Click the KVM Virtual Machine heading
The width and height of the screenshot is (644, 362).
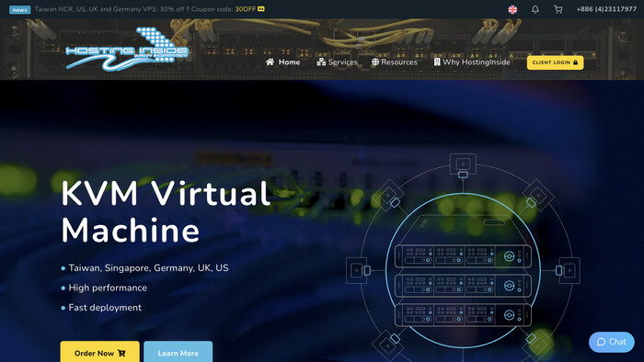click(x=165, y=212)
